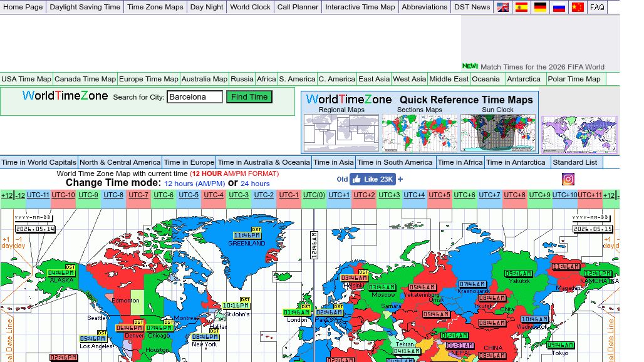Open the USA Time Map tab
The width and height of the screenshot is (644, 362).
click(x=26, y=79)
